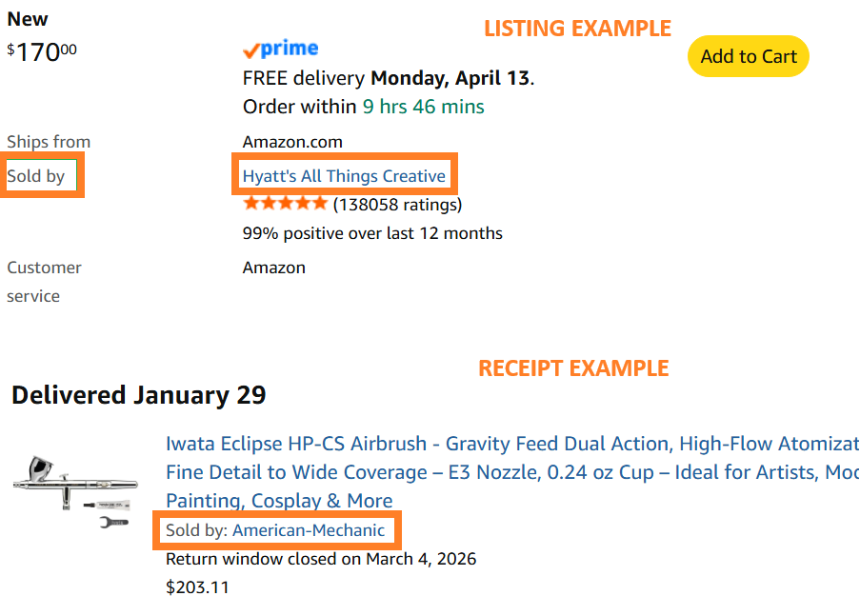This screenshot has width=860, height=616.
Task: Click the Delivered January 29 heading
Action: (138, 394)
